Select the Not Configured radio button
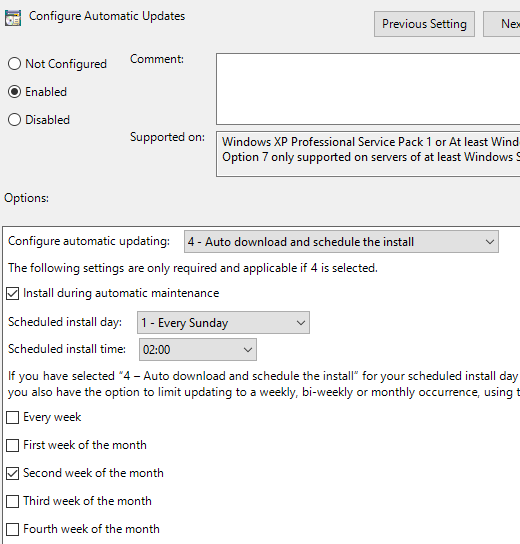This screenshot has width=520, height=544. [14, 64]
